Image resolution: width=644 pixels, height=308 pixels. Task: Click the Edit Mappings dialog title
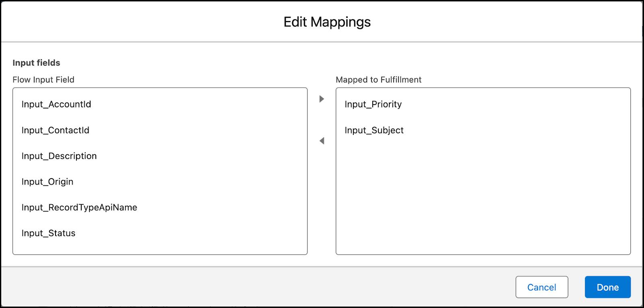click(x=328, y=22)
